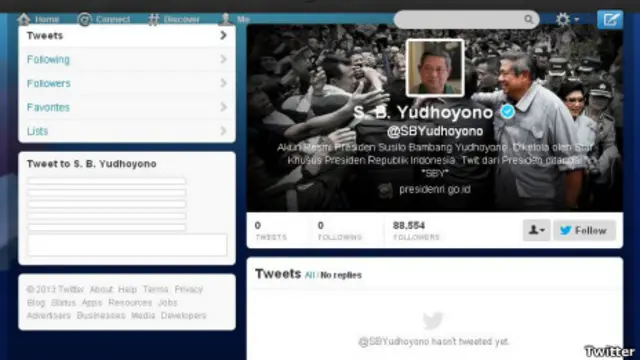Click the Home label in the top navigation
This screenshot has width=640, height=360.
[x=47, y=19]
